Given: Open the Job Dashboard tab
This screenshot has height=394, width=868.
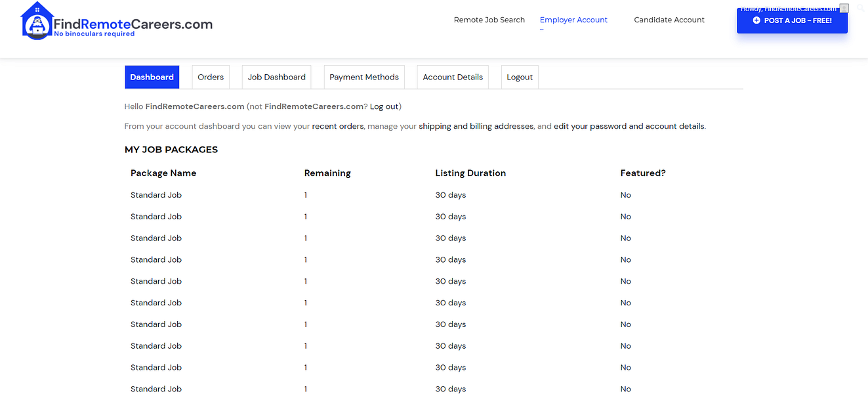Looking at the screenshot, I should (276, 77).
